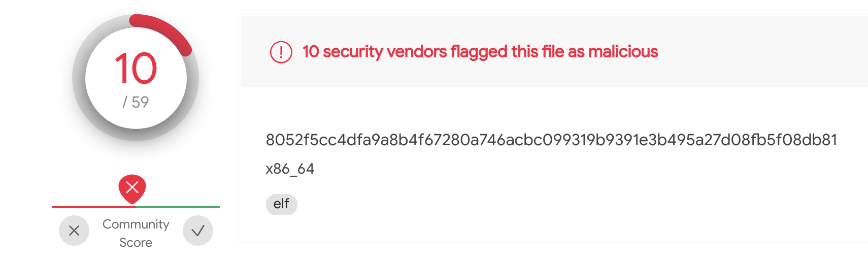Click the community score downvote X button
The width and height of the screenshot is (868, 262).
tap(74, 231)
